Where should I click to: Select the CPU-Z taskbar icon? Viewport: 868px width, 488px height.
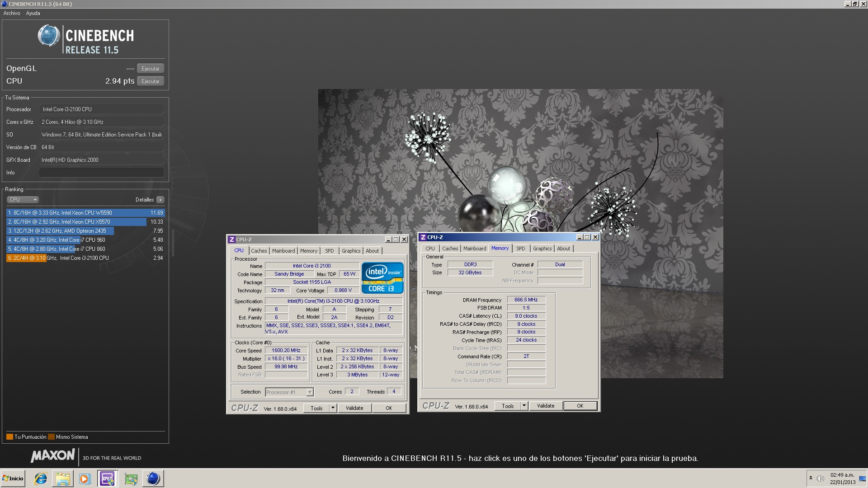point(108,479)
